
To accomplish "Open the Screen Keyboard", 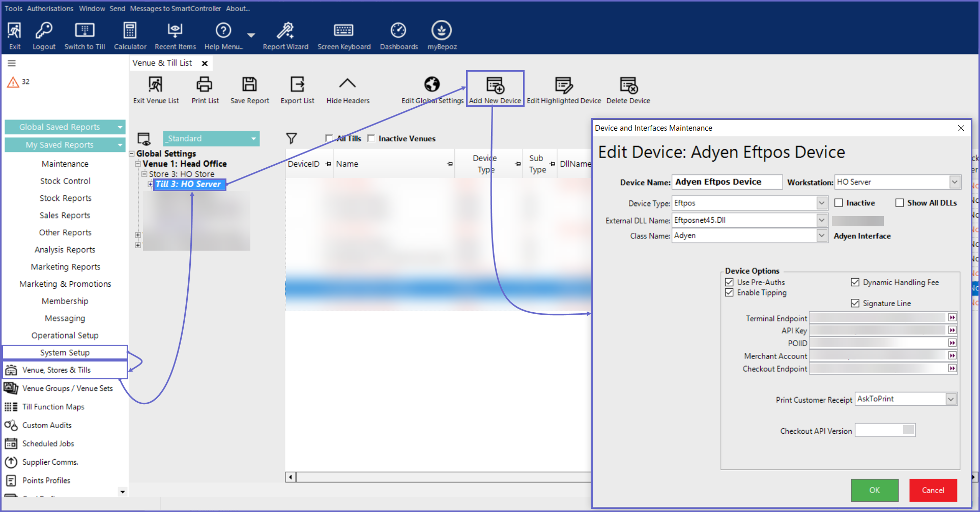I will coord(343,31).
